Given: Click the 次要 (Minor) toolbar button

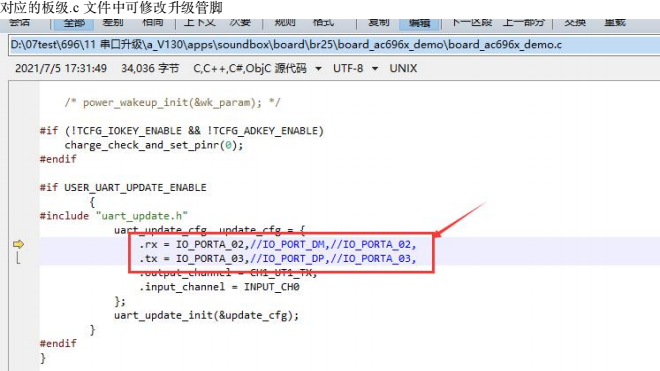Looking at the screenshot, I should pos(240,22).
